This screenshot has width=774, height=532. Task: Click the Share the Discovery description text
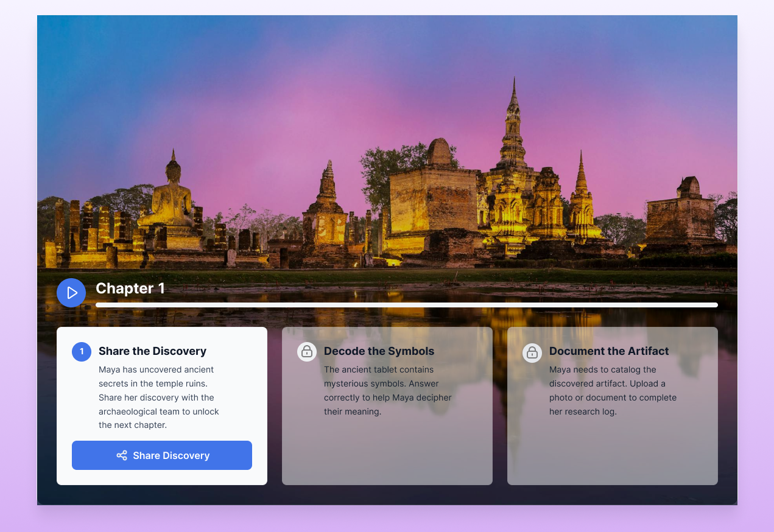point(158,397)
